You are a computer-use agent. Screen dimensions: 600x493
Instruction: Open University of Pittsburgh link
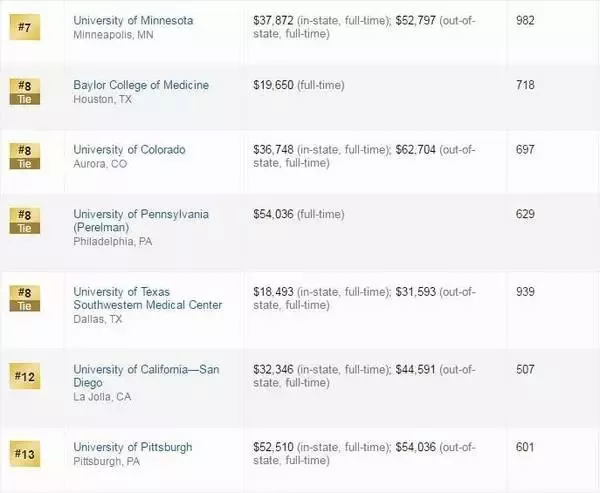pyautogui.click(x=133, y=447)
